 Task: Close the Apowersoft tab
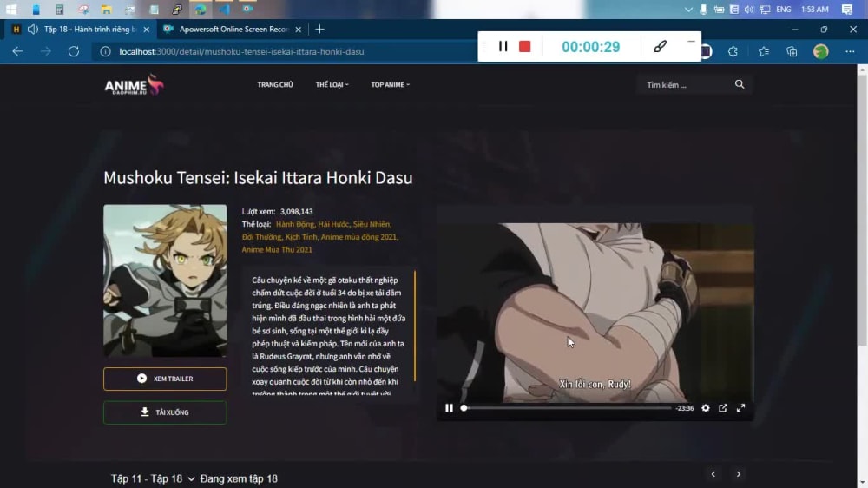pos(299,30)
